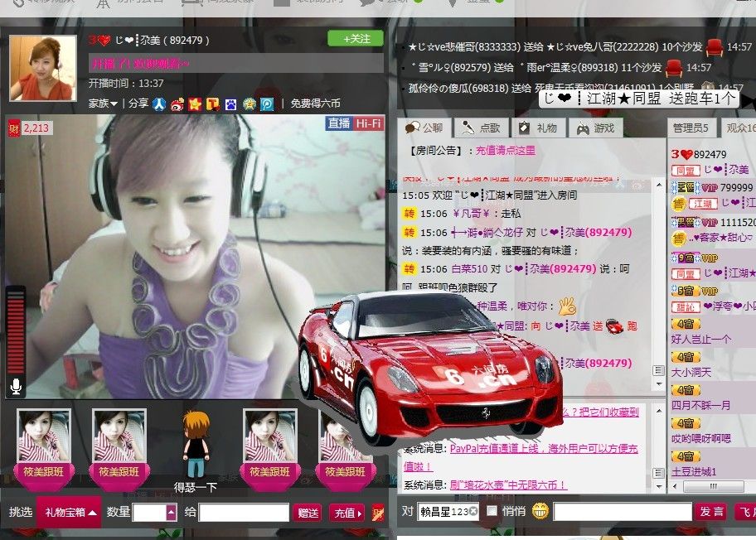Click the Hi-Fi badge on video
This screenshot has height=540, width=756.
[x=368, y=123]
